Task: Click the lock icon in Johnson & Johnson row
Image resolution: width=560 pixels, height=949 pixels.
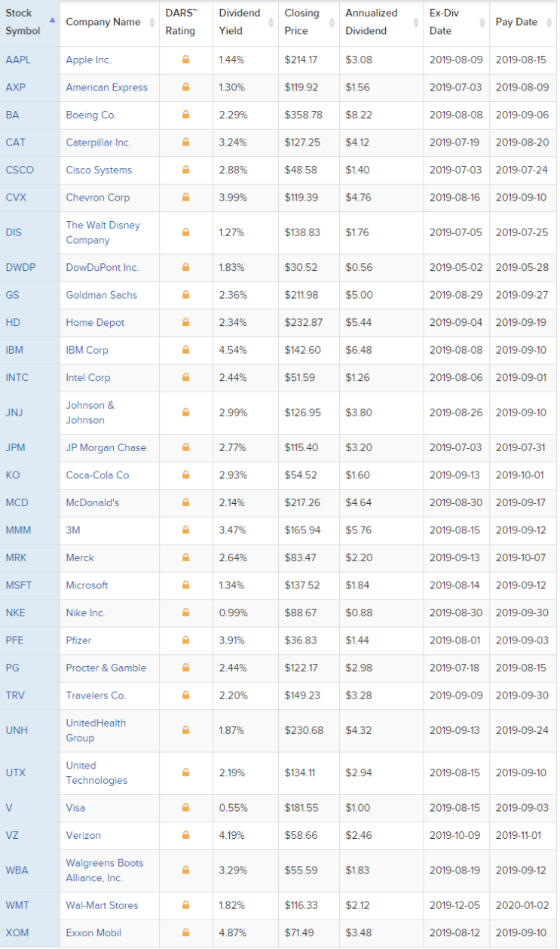Action: (x=186, y=413)
